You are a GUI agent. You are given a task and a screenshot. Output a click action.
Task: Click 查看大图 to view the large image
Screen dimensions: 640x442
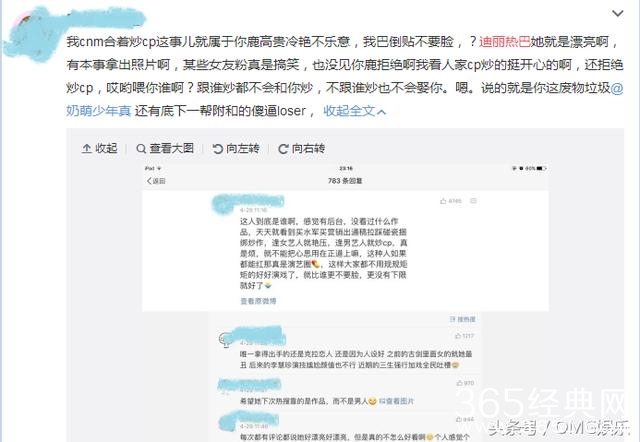click(165, 149)
